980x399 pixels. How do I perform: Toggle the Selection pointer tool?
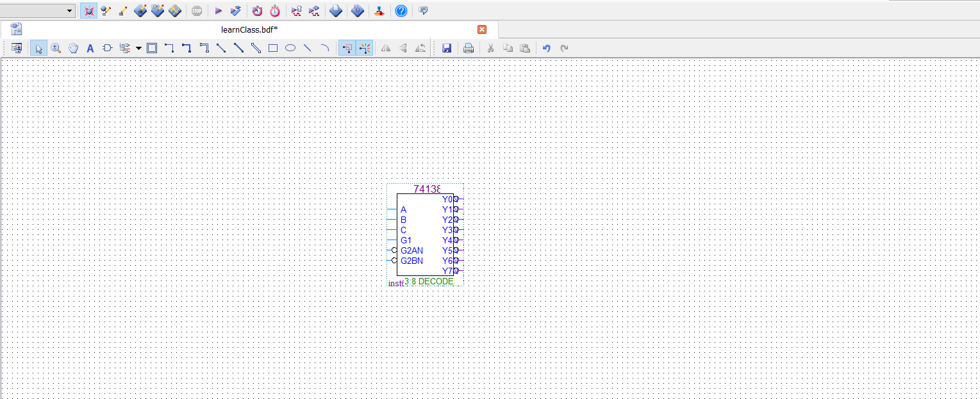[x=38, y=48]
